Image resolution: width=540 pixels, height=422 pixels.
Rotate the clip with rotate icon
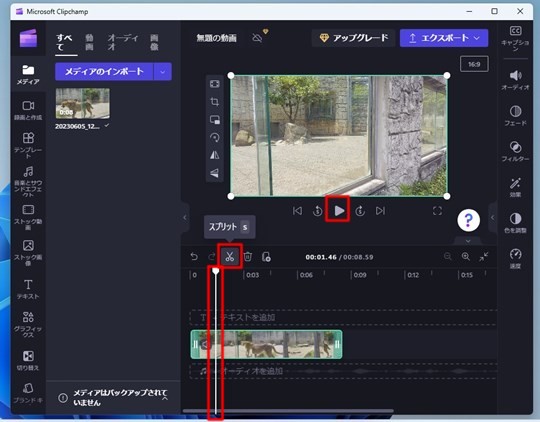215,137
